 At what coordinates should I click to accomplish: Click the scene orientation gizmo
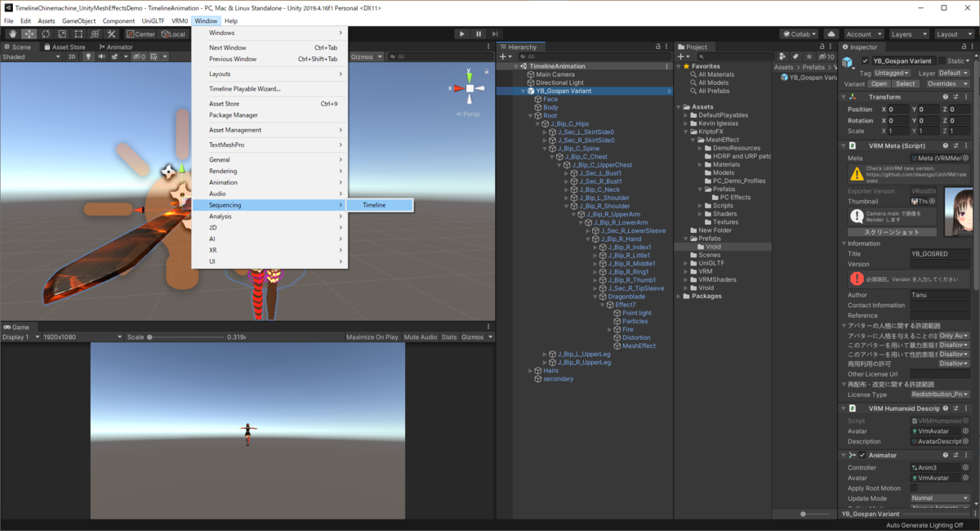click(470, 88)
